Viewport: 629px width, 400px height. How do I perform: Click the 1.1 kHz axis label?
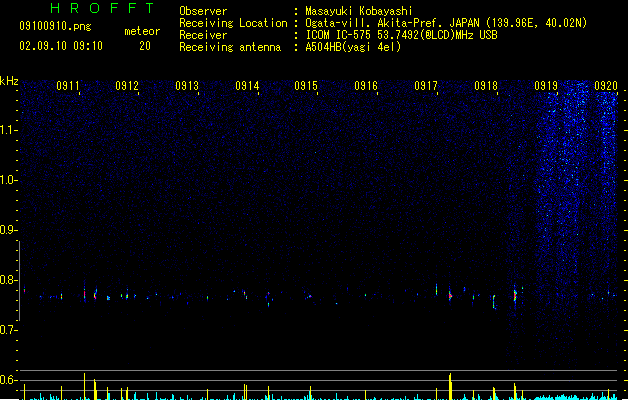(x=8, y=130)
